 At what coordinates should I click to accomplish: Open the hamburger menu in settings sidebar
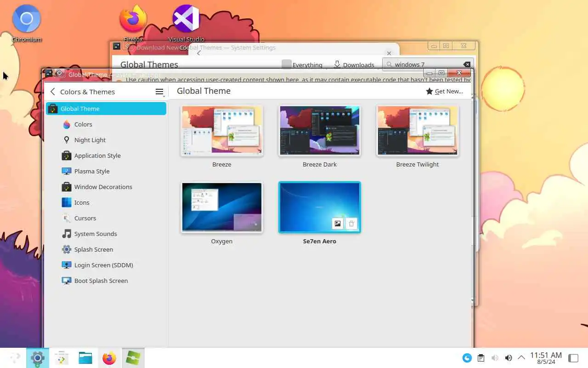(159, 92)
